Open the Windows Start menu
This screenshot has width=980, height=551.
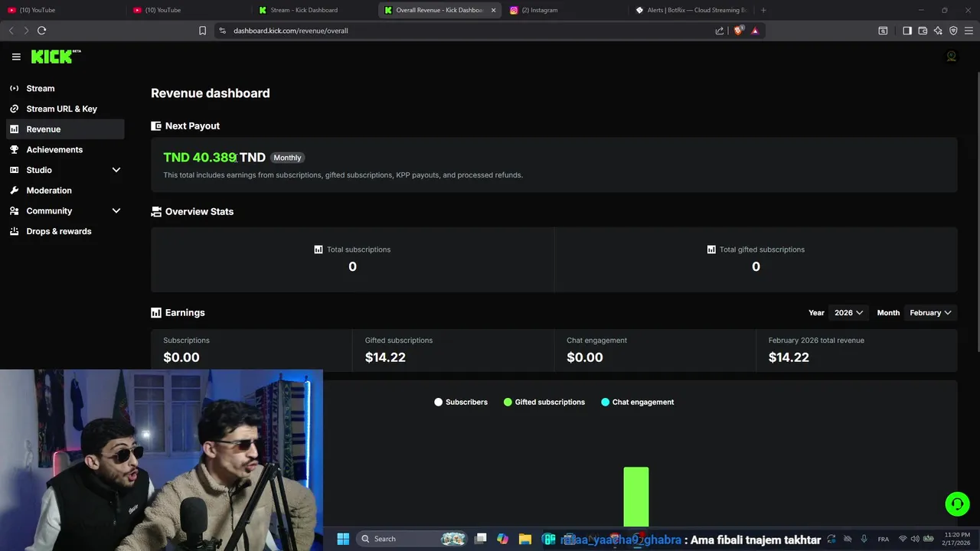[343, 539]
